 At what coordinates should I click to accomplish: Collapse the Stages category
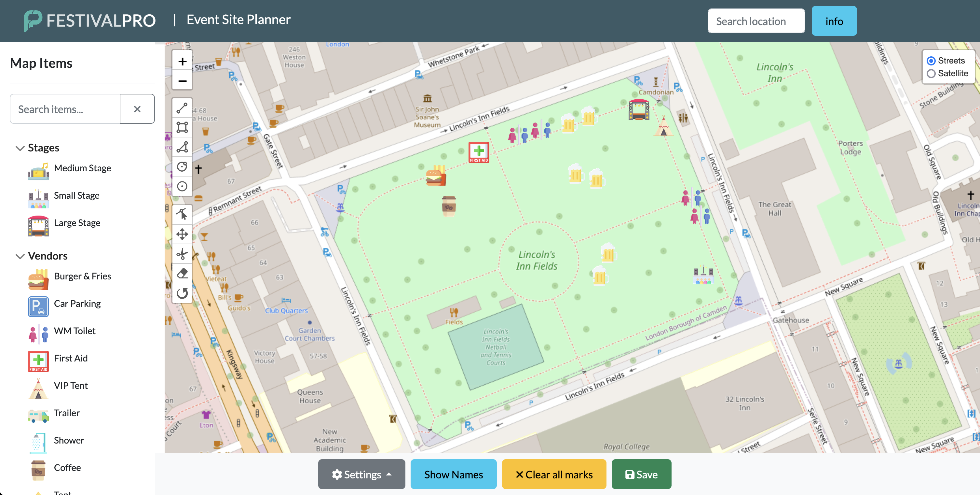pyautogui.click(x=20, y=148)
